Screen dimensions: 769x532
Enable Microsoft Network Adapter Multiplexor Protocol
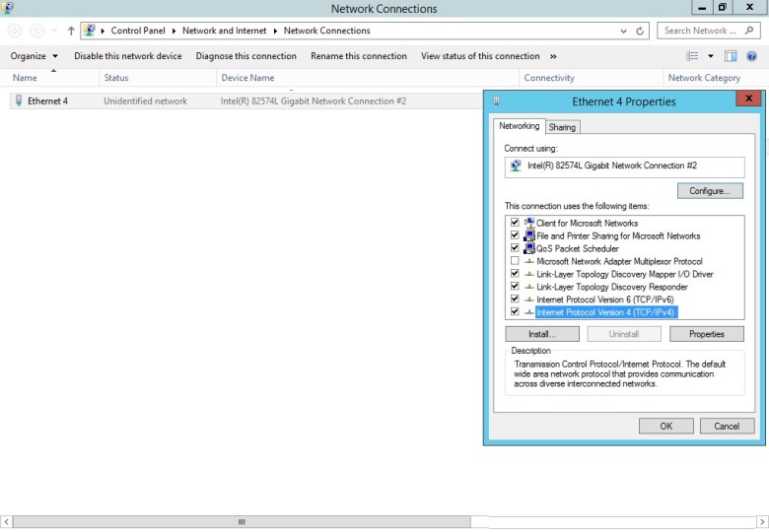[515, 261]
